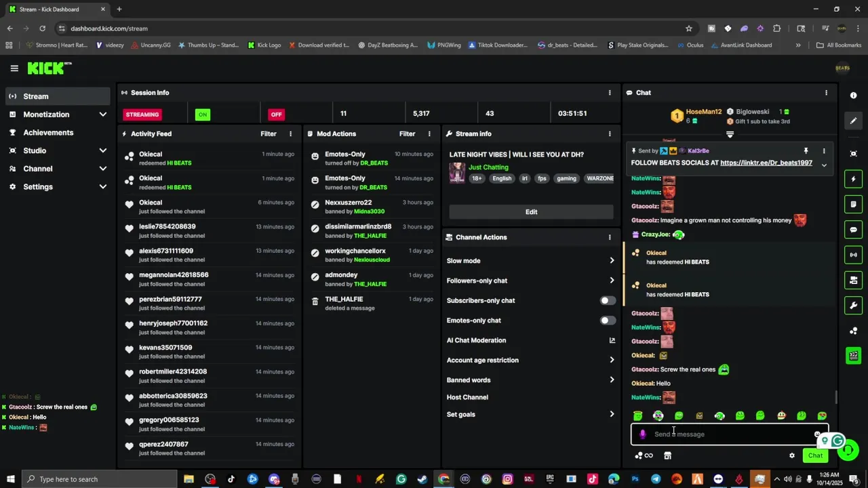Open Activity Feed Filter dropdown

[x=269, y=134]
